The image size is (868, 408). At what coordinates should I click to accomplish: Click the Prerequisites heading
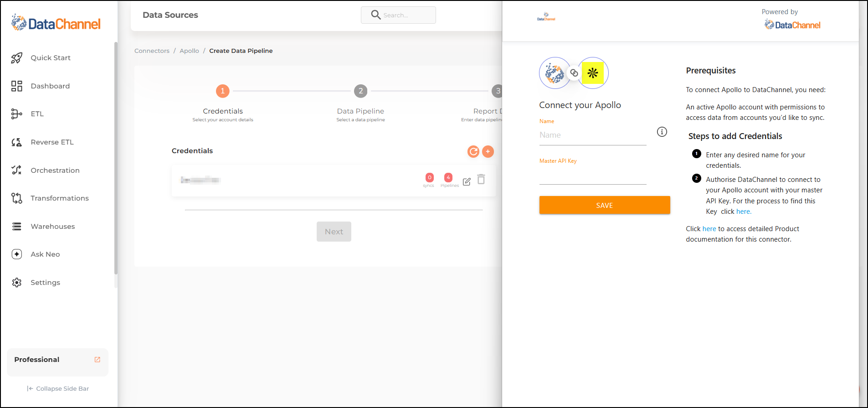711,71
